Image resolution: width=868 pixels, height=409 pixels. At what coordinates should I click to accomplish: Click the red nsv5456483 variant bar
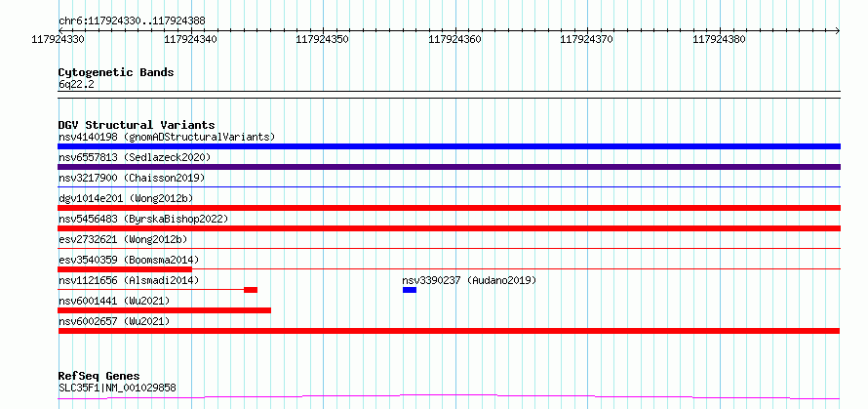pos(449,228)
